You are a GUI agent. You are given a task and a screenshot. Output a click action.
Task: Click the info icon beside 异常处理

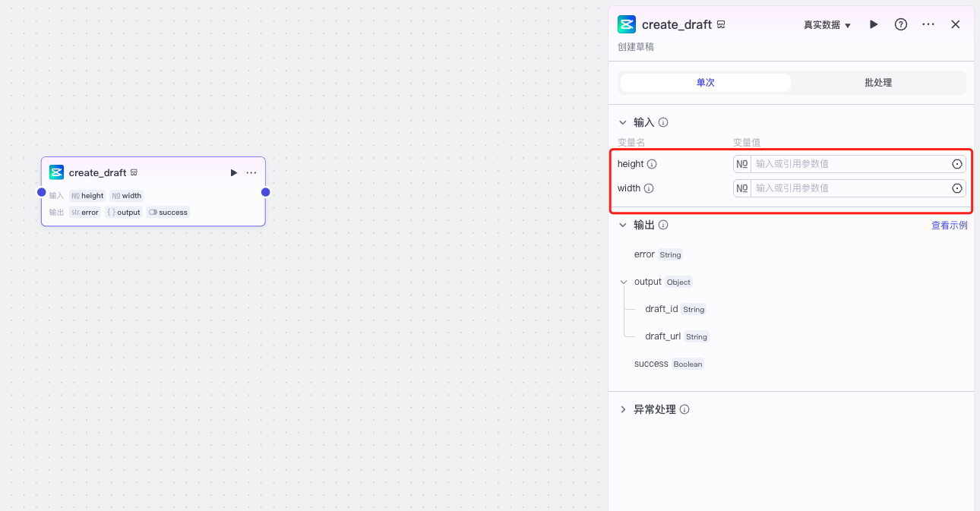point(684,409)
